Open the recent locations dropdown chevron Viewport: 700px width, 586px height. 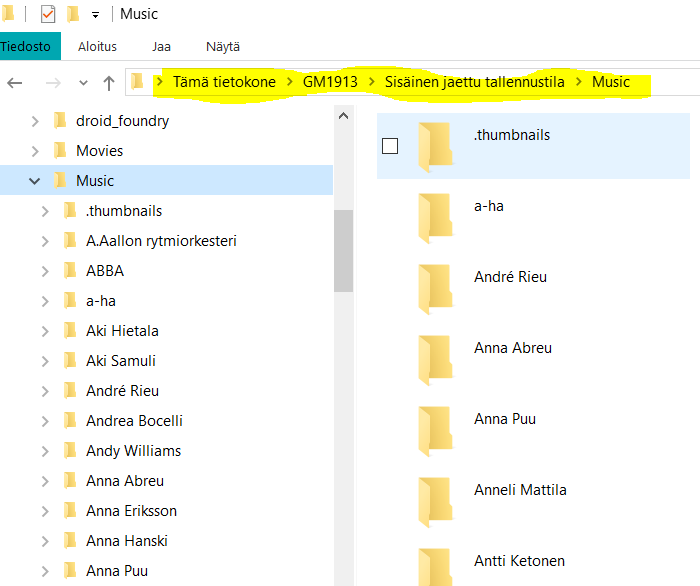click(x=83, y=83)
